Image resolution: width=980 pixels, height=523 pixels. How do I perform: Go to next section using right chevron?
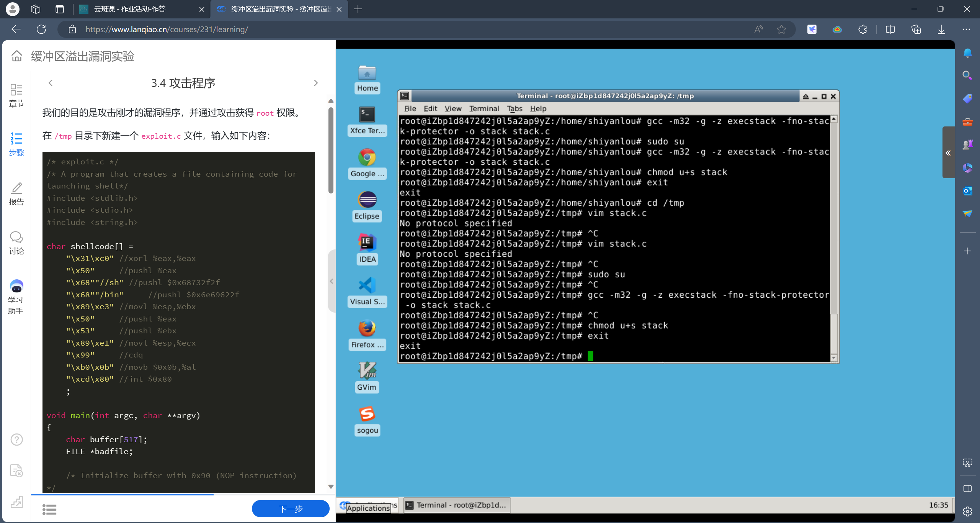(316, 83)
